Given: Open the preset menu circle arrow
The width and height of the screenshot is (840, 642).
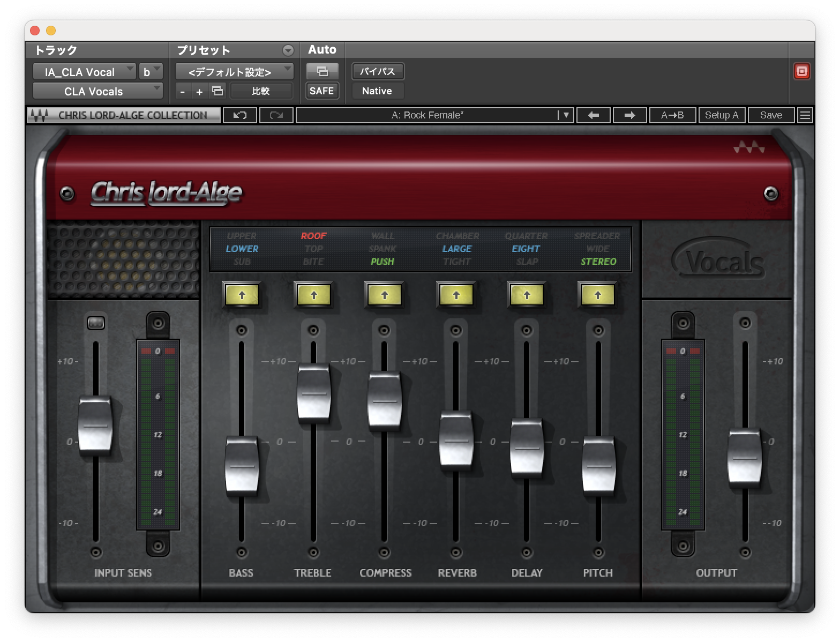Looking at the screenshot, I should 288,50.
